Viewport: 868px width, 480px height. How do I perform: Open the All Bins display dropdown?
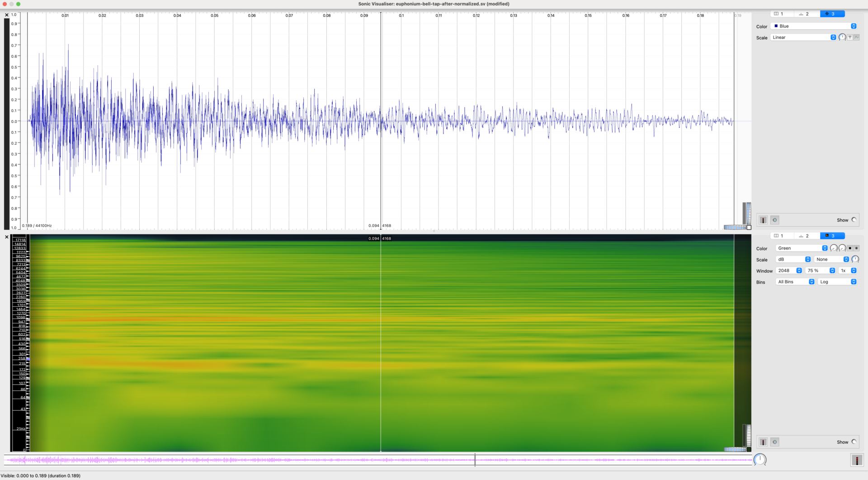click(x=796, y=282)
